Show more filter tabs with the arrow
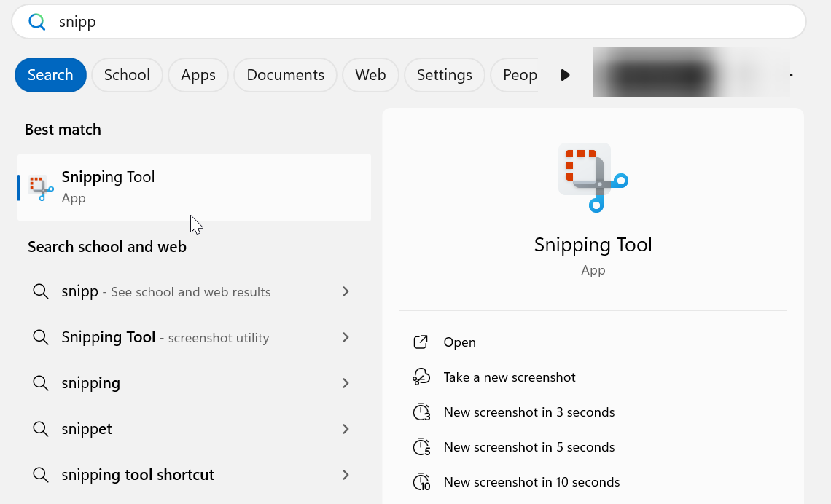Screen dimensions: 831x504 [565, 75]
